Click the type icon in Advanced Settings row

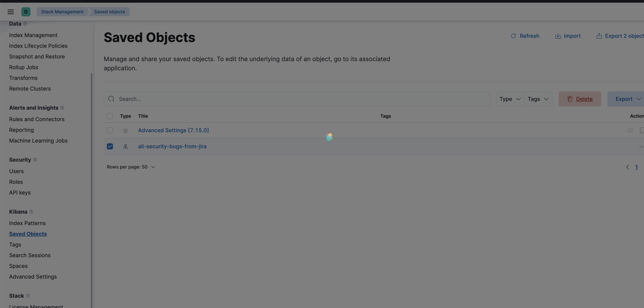(126, 130)
